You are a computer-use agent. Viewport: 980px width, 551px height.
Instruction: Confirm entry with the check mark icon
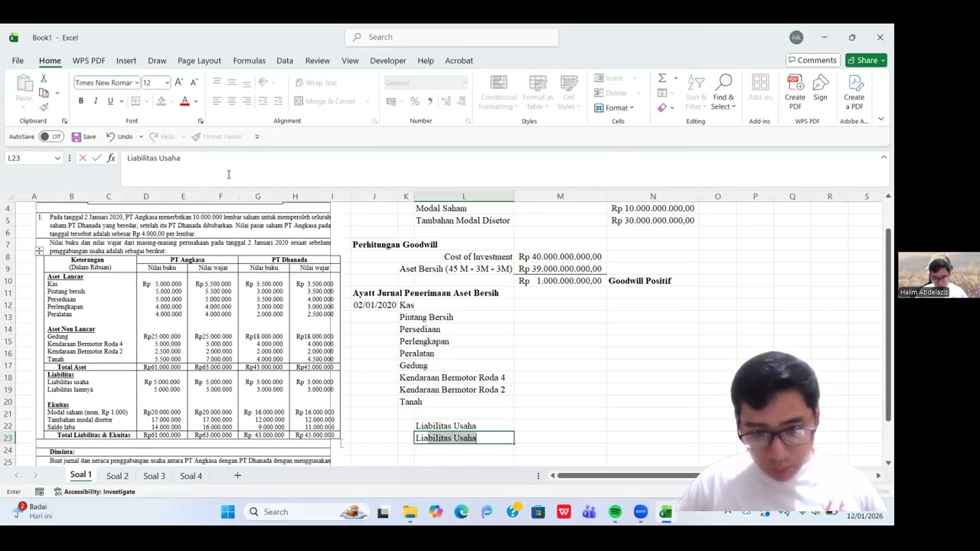pyautogui.click(x=96, y=158)
